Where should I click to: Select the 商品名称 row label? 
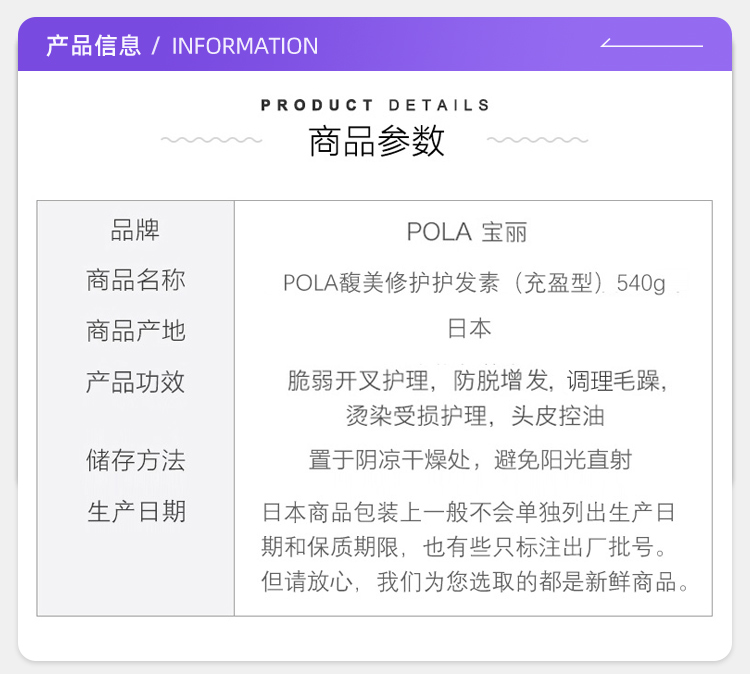click(135, 280)
